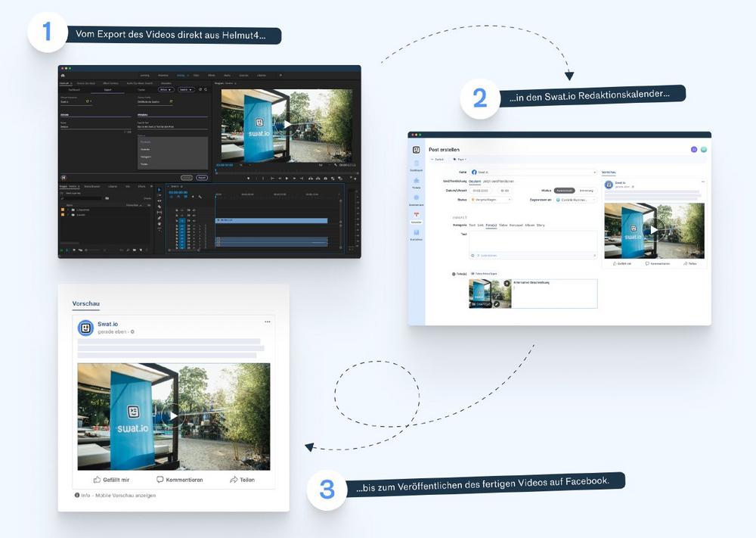
Task: Click the video clip on the Premiere timeline
Action: (271, 220)
